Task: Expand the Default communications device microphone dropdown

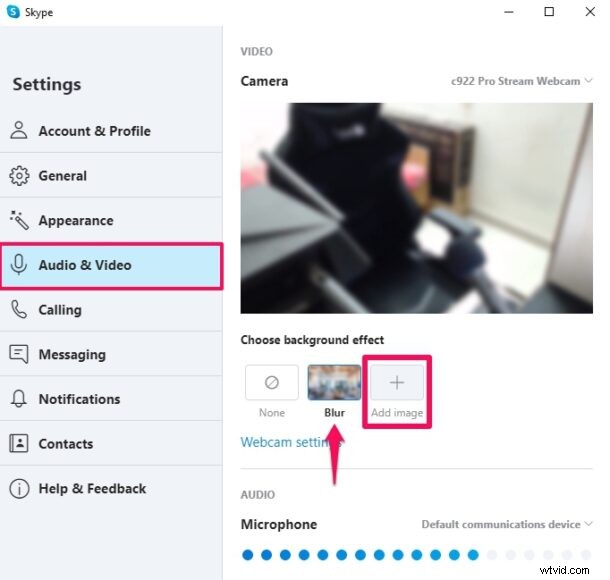Action: click(507, 524)
